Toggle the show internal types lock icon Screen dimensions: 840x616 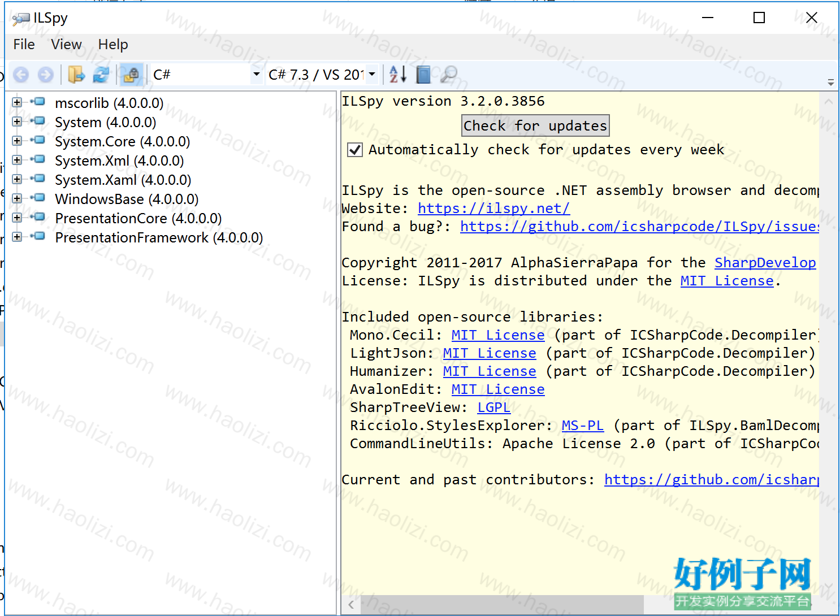coord(131,75)
